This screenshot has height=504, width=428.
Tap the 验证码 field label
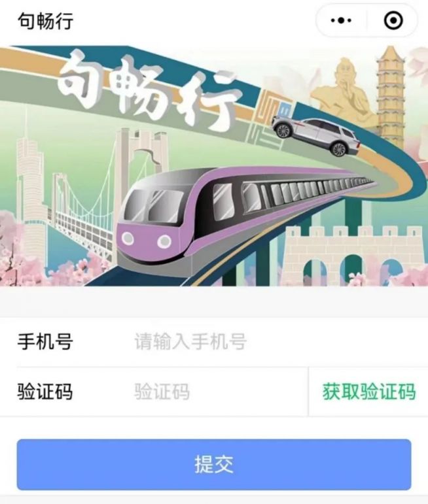click(x=45, y=392)
